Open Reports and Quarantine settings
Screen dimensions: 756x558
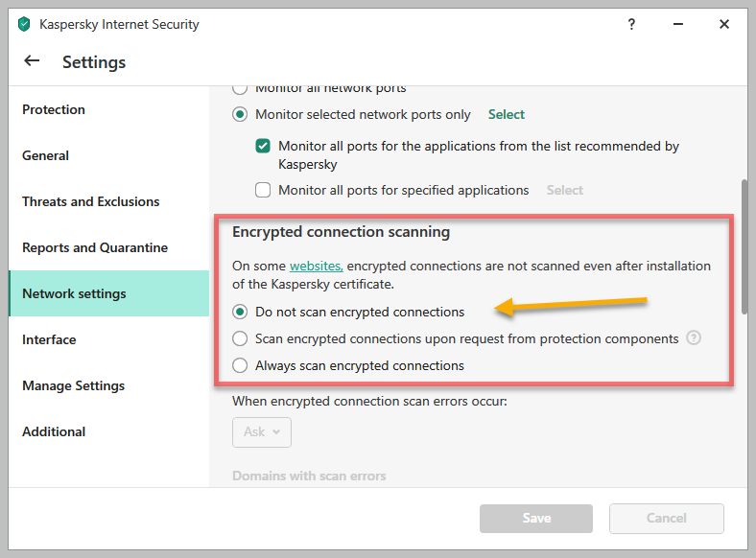(95, 247)
